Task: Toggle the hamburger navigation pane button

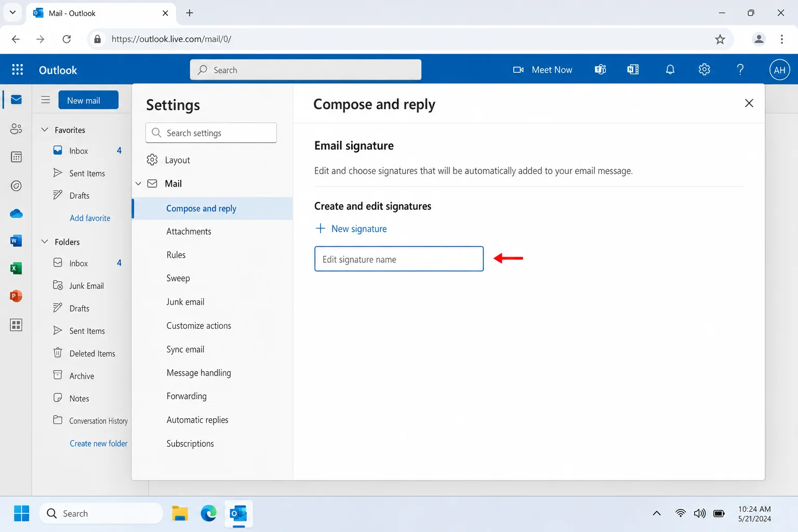Action: coord(46,100)
